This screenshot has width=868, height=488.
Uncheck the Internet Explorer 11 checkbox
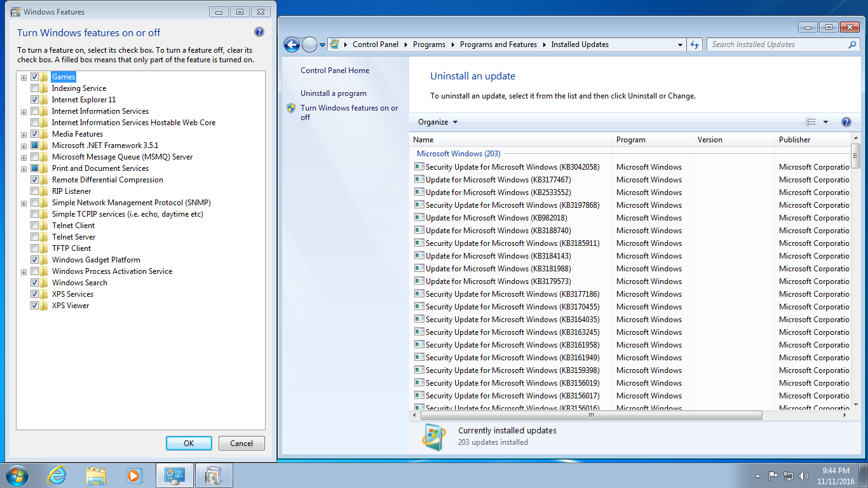point(34,100)
